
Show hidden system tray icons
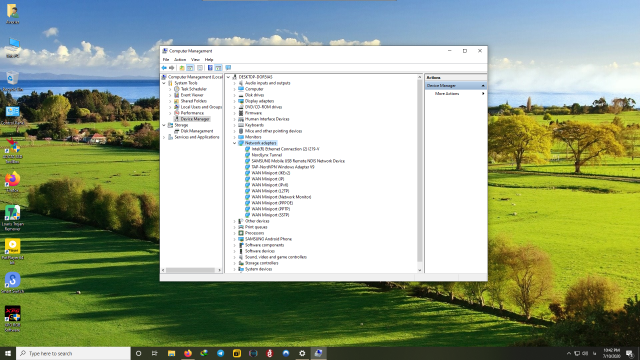[x=569, y=353]
